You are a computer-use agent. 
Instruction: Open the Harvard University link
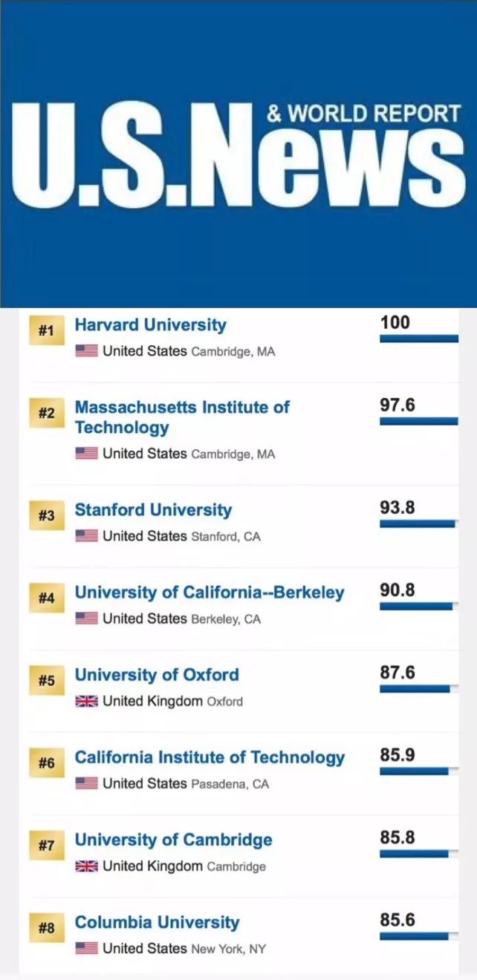coord(150,325)
